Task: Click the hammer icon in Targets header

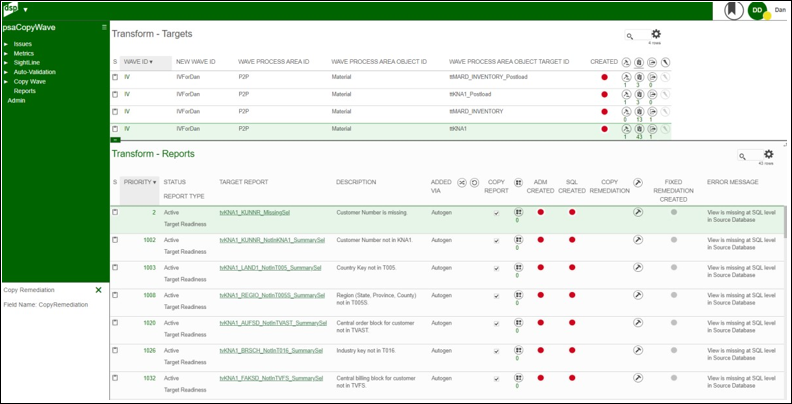Action: (x=626, y=62)
